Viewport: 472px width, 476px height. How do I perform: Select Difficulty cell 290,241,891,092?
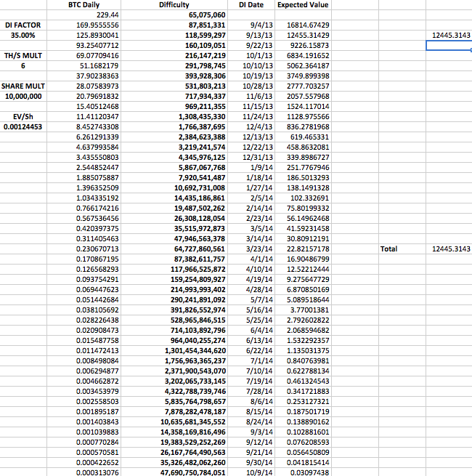pyautogui.click(x=174, y=299)
